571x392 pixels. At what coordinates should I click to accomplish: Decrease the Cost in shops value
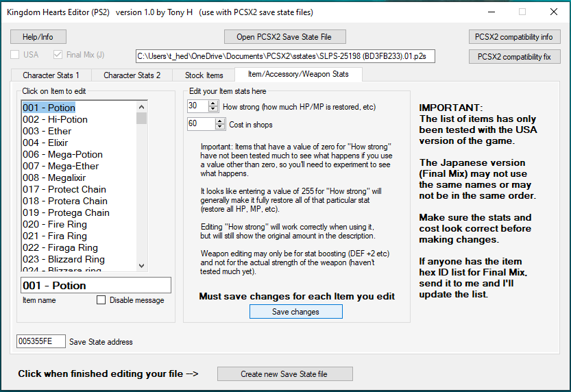coord(220,127)
